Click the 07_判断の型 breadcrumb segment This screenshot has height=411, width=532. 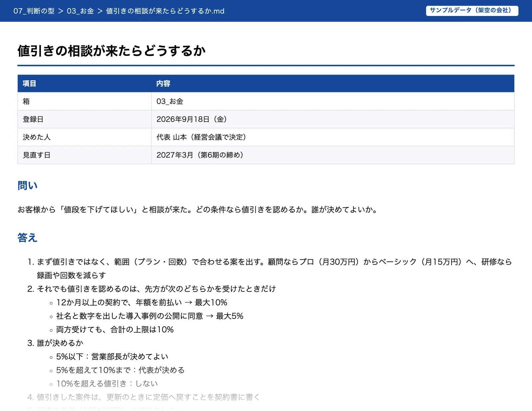click(34, 11)
